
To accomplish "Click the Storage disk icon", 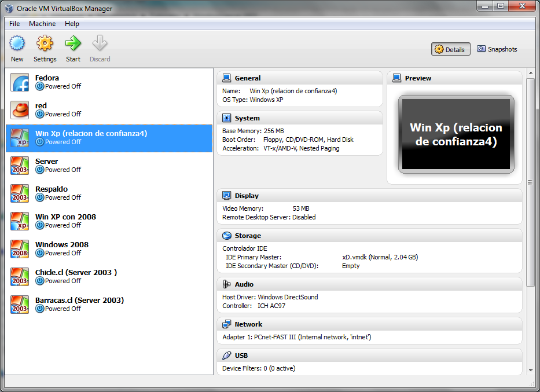I will point(227,236).
